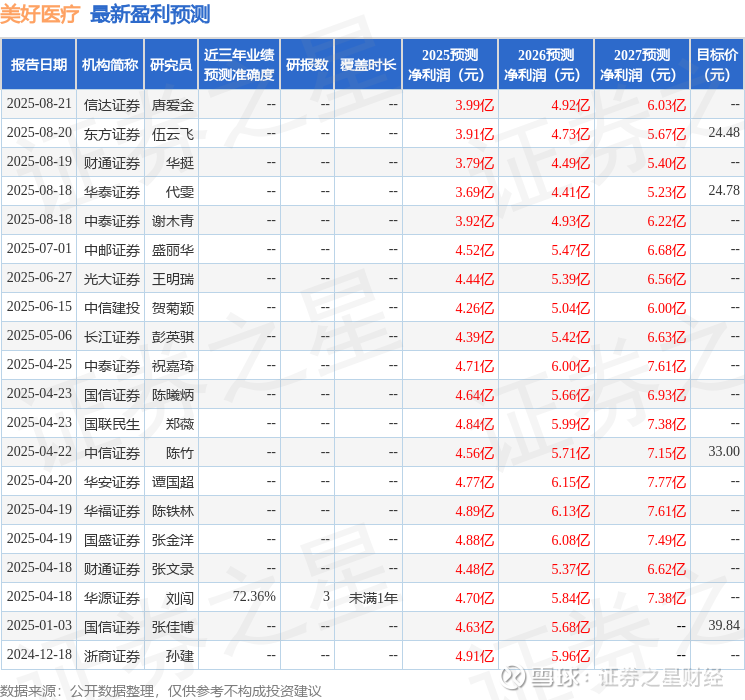Viewport: 745px width, 700px height.
Task: Select 浙商证券 institution cell
Action: [x=112, y=656]
